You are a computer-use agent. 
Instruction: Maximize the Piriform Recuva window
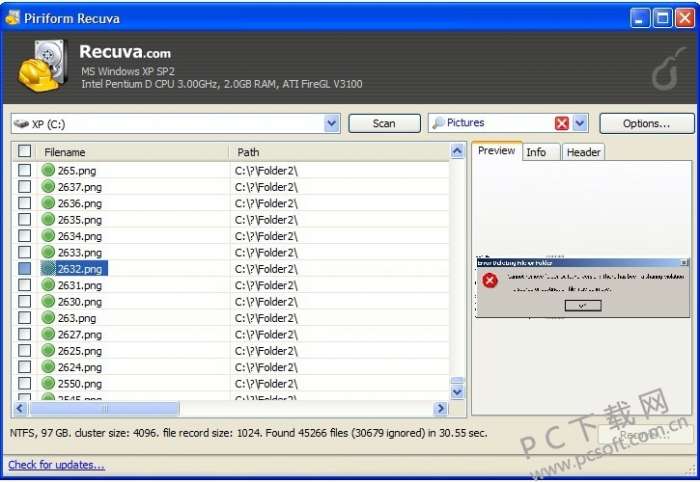click(662, 18)
